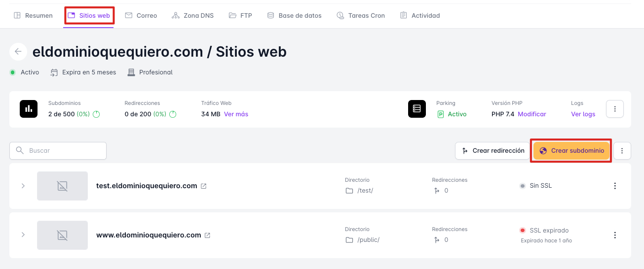Open external link icon for test.eldominioquequiero.com

204,186
